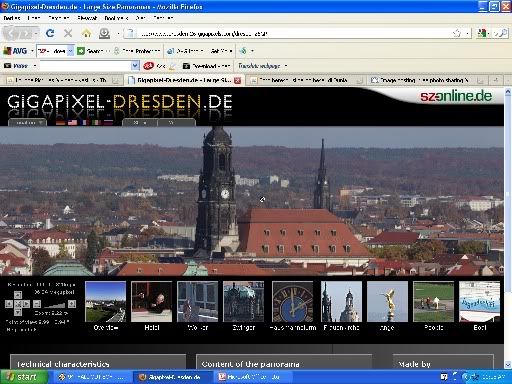This screenshot has width=512, height=384.
Task: Open the language dropdown below the Gigapixel logo
Action: click(27, 123)
